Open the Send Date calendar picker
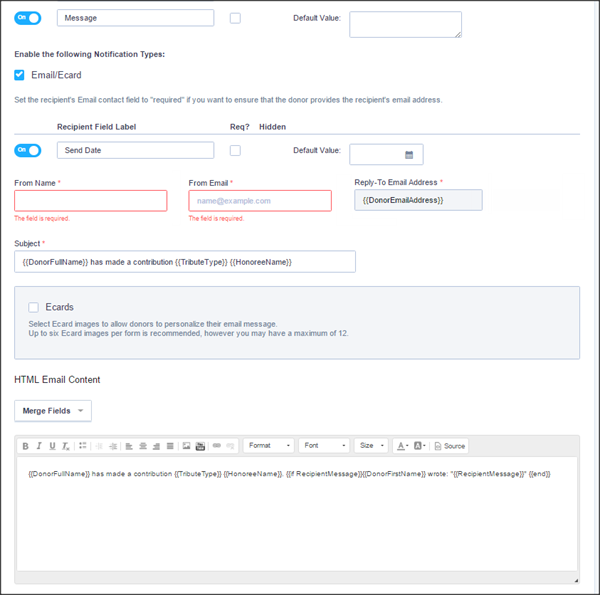The width and height of the screenshot is (600, 595). [x=409, y=155]
